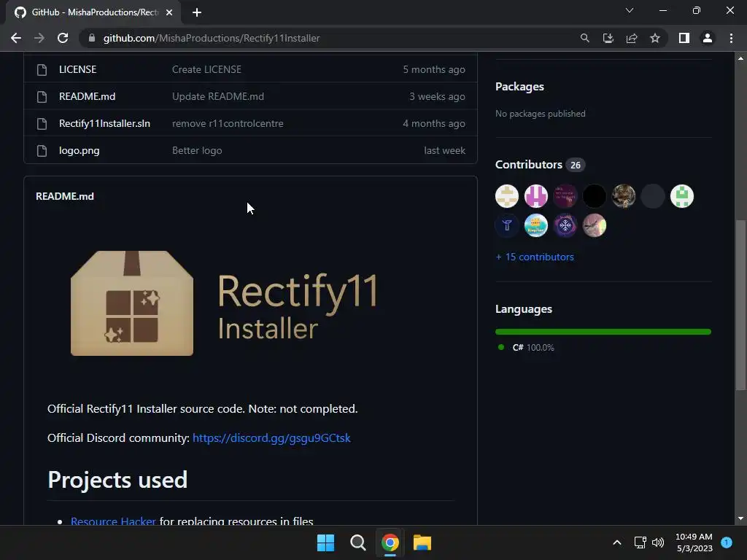
Task: Close the GitHub MishaProductions tab
Action: [169, 12]
